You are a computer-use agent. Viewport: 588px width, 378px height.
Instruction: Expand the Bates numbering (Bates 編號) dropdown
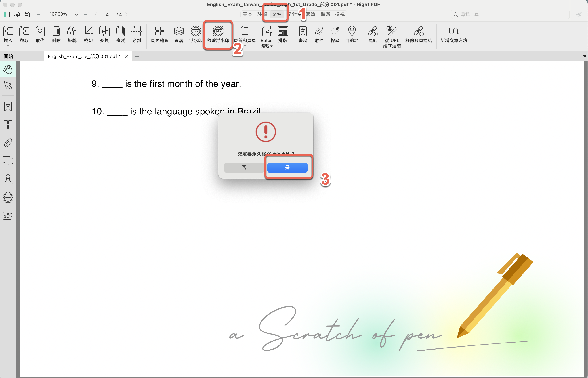(271, 46)
